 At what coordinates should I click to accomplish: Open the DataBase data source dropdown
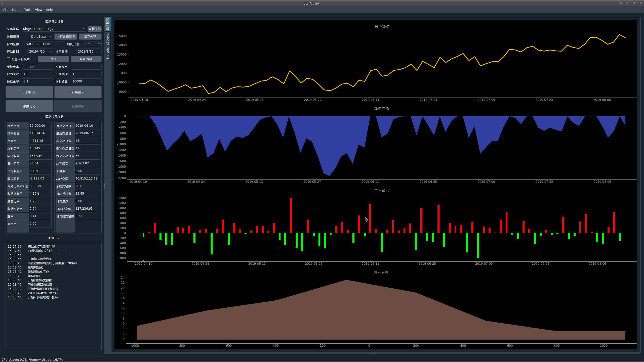[41, 37]
